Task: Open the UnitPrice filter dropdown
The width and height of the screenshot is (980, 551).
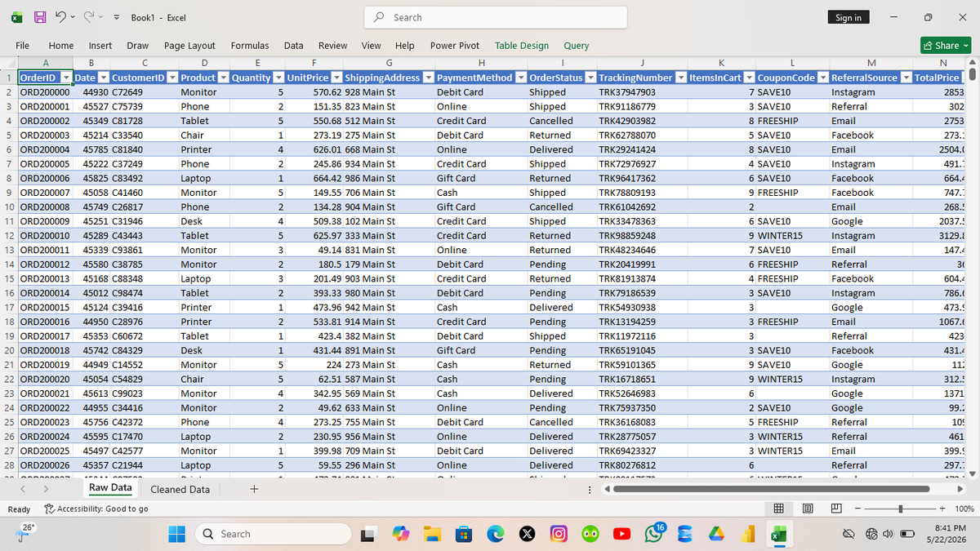Action: coord(336,78)
